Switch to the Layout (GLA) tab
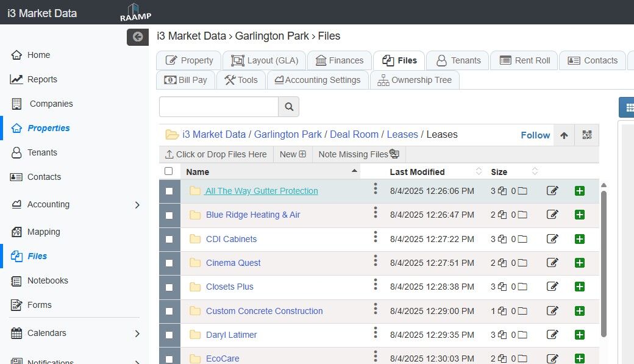This screenshot has width=634, height=364. click(265, 61)
